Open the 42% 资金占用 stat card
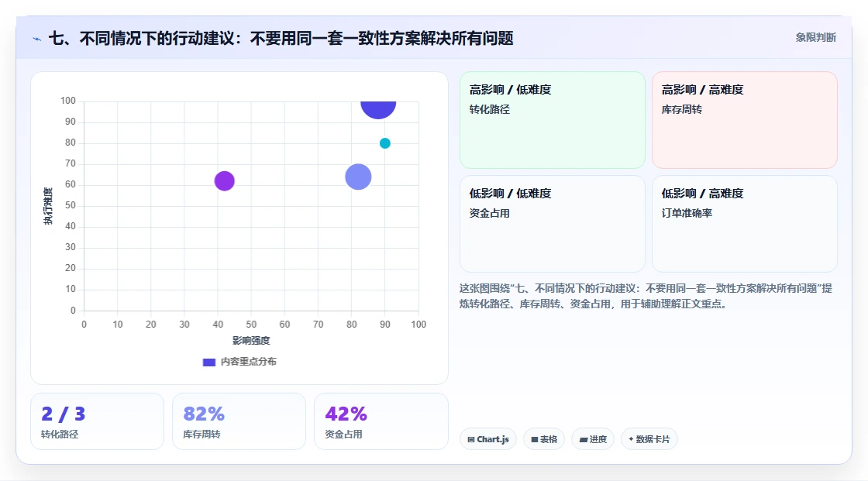868x481 pixels. 381,421
